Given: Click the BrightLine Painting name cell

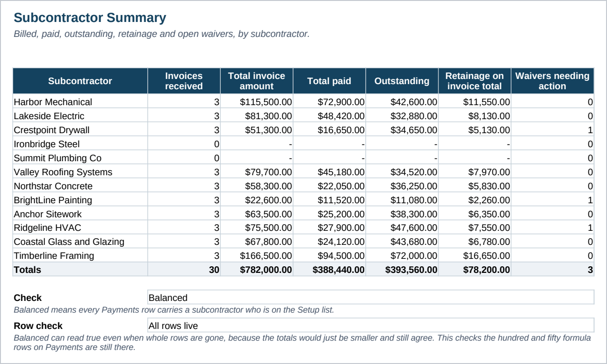Looking at the screenshot, I should click(x=80, y=200).
